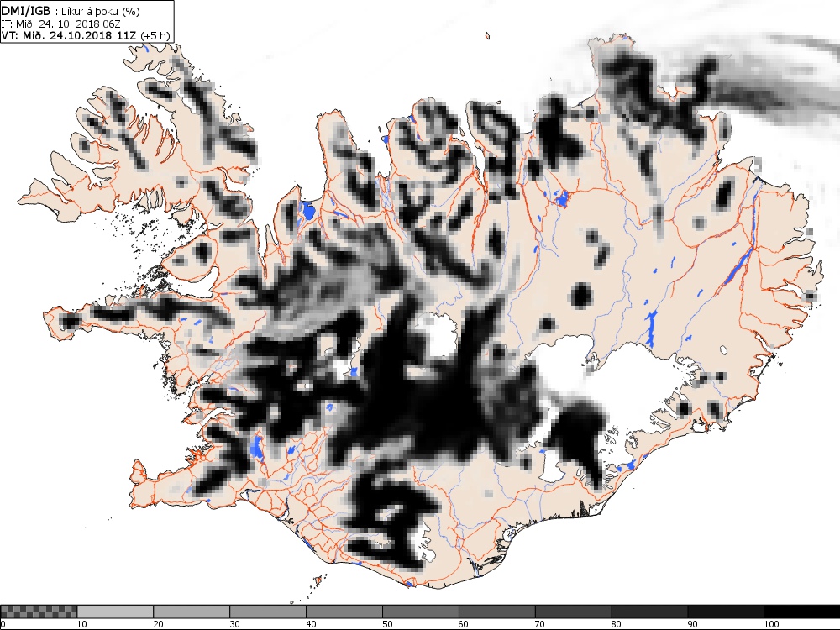This screenshot has width=840, height=630.
Task: Pick the 60–70% dark gray legend segment
Action: click(496, 612)
